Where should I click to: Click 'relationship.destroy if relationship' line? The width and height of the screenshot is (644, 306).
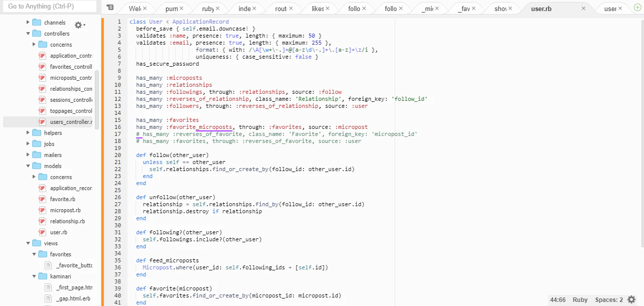[x=202, y=211]
